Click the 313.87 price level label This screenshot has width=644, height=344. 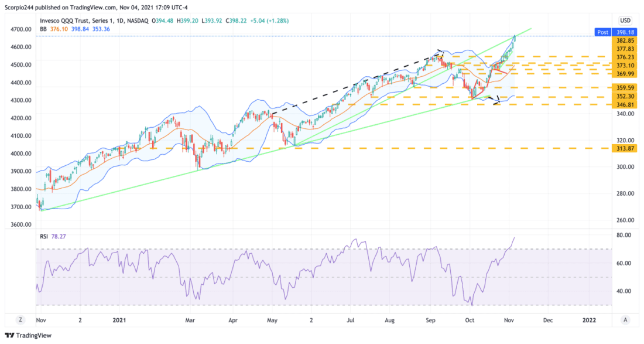tap(625, 148)
